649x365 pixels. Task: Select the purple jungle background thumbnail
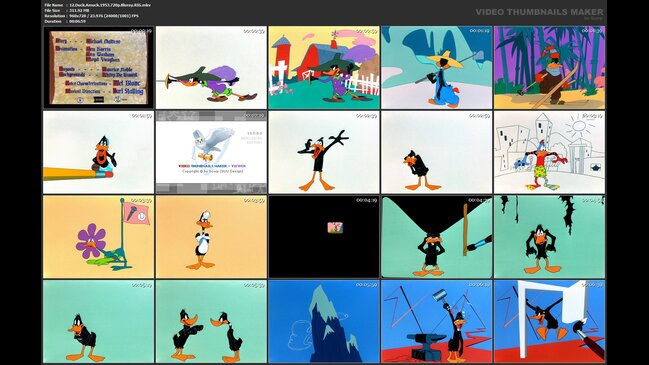pos(549,67)
